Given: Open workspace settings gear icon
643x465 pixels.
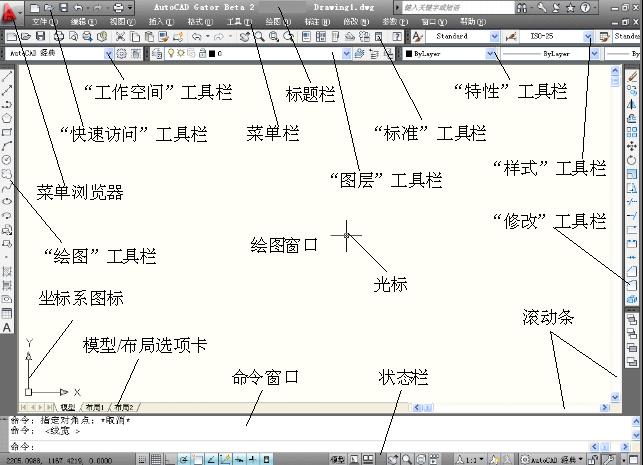Looking at the screenshot, I should (121, 54).
